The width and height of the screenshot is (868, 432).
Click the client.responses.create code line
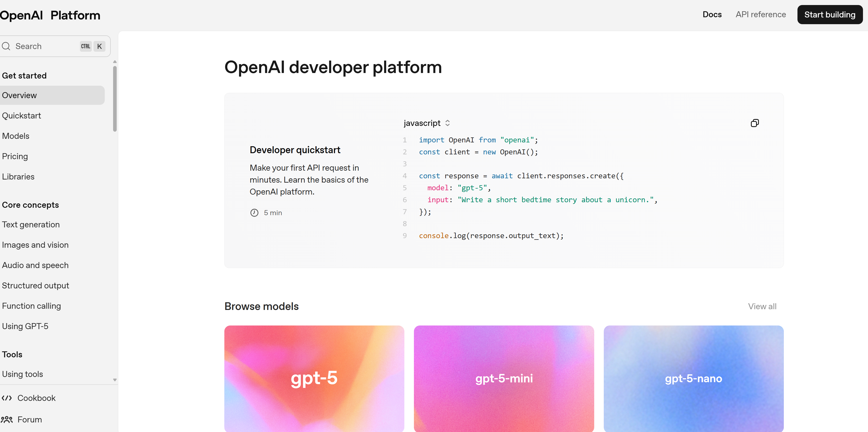(521, 176)
